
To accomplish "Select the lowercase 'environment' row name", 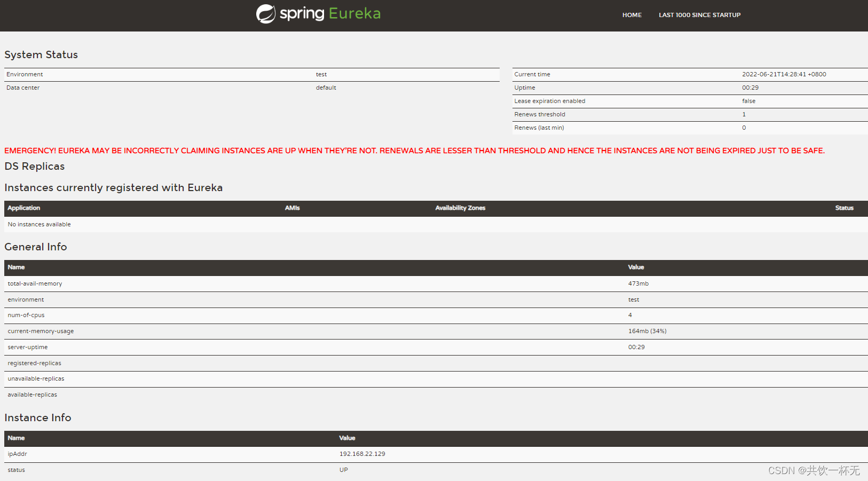I will pos(26,299).
